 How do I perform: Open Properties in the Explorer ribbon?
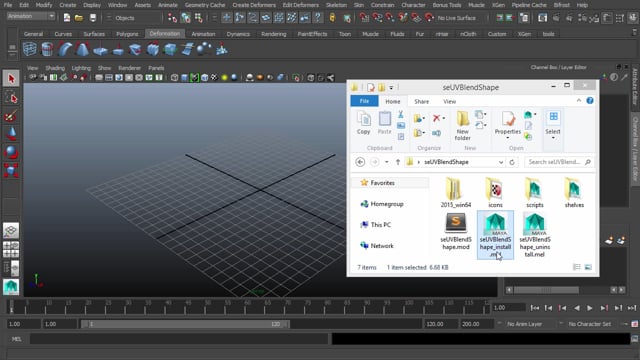(508, 126)
